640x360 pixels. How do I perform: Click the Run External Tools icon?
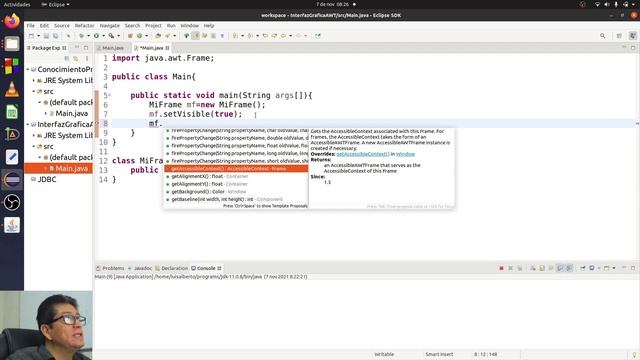tap(111, 36)
